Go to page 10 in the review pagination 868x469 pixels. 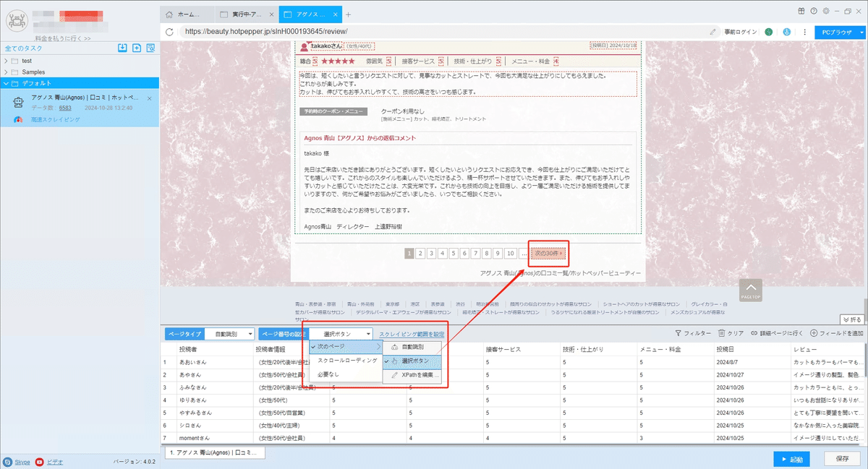[510, 254]
